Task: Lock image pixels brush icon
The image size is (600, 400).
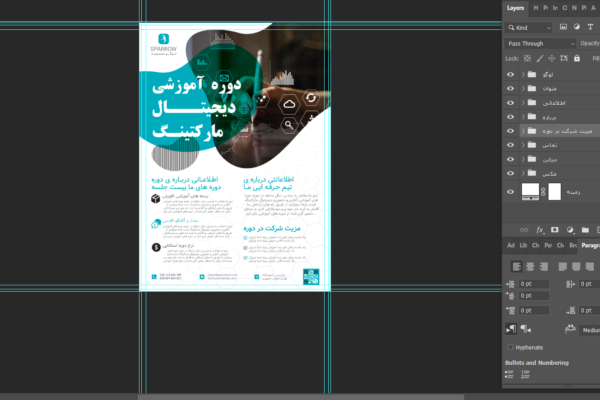Action: [540, 59]
